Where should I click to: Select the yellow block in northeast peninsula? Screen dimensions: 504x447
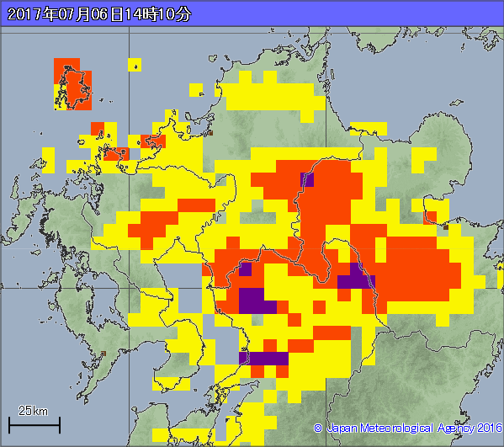point(424,161)
